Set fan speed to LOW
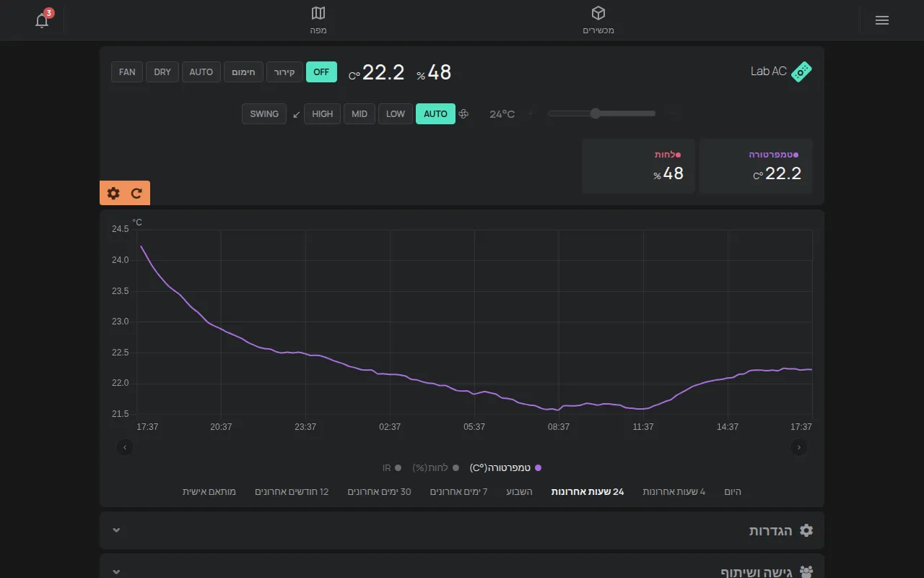 point(396,114)
